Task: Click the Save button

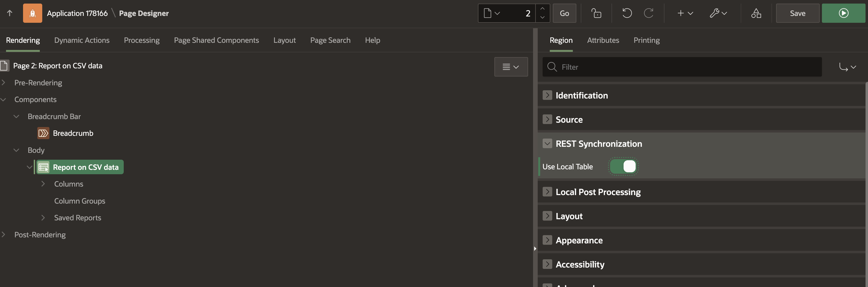Action: pyautogui.click(x=797, y=13)
